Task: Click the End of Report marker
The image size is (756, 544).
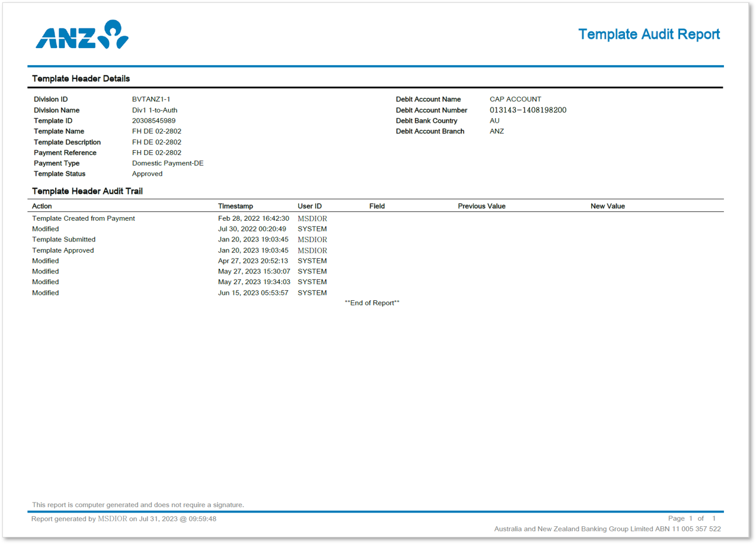Action: point(371,303)
